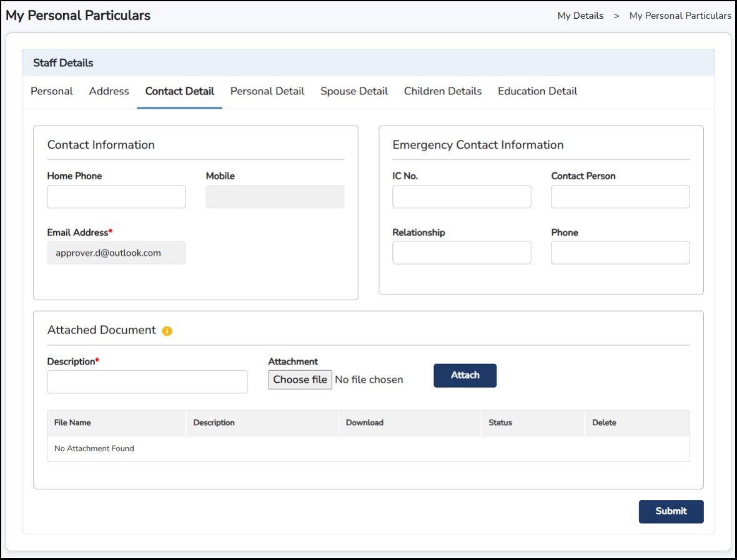Click the Home Phone input field
This screenshot has height=560, width=737.
(117, 197)
